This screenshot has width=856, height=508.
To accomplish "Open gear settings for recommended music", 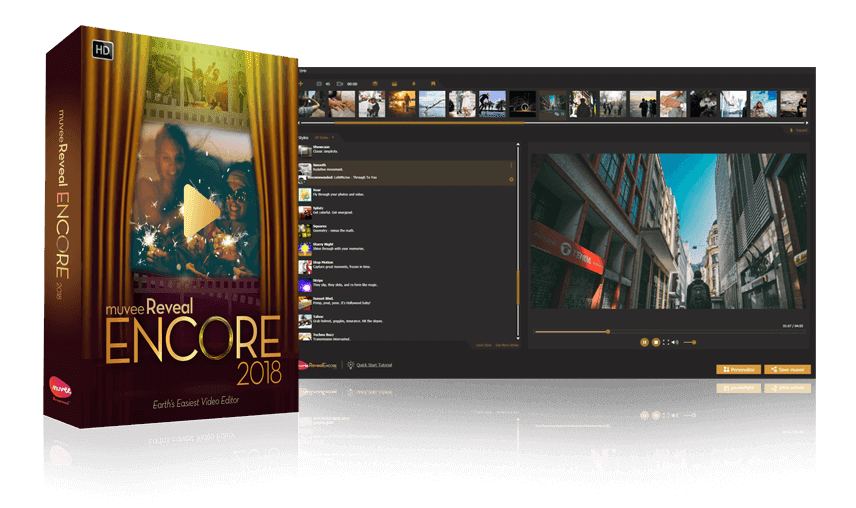I will coord(512,179).
